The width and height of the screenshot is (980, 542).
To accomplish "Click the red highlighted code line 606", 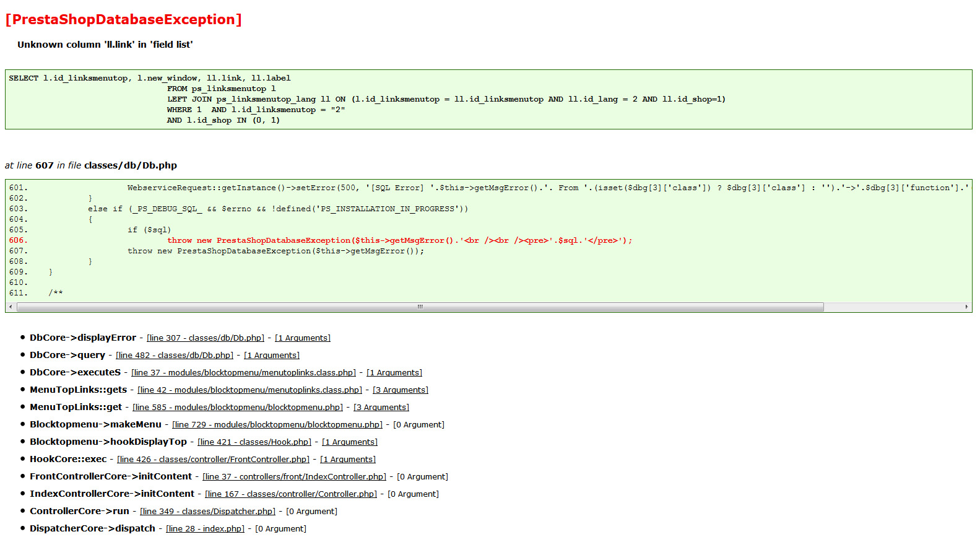I will [x=321, y=240].
